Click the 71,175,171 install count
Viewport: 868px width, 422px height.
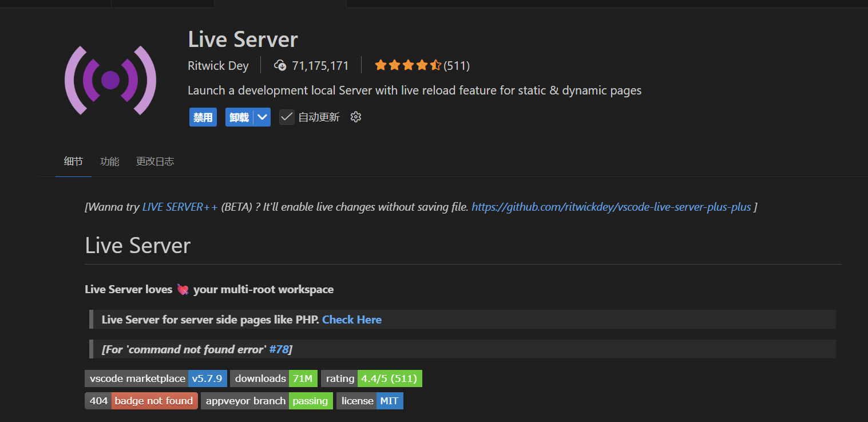point(320,66)
